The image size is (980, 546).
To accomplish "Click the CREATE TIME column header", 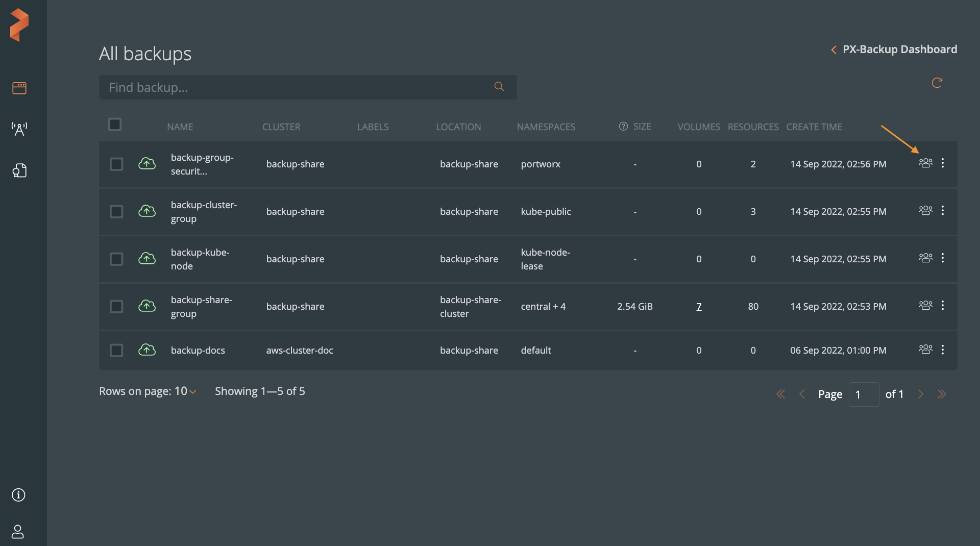I will 814,127.
